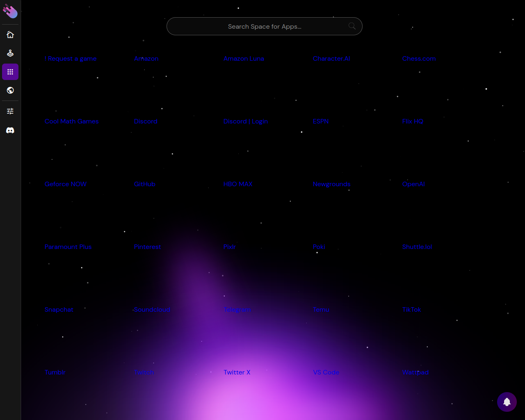Open Paramount Plus
The height and width of the screenshot is (420, 525).
(68, 247)
